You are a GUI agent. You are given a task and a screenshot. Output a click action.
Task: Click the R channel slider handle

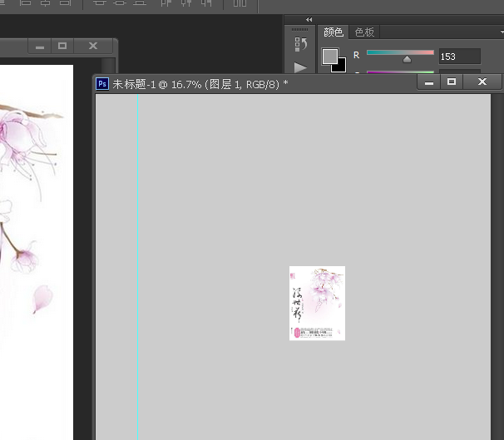tap(407, 60)
